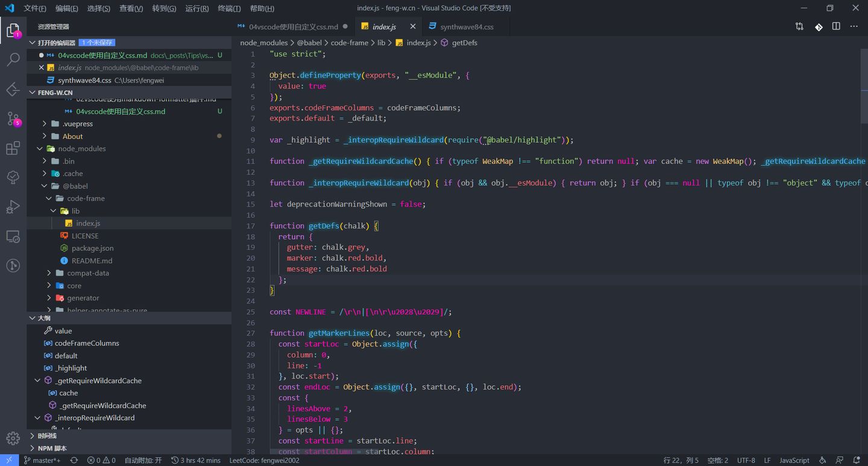Image resolution: width=868 pixels, height=466 pixels.
Task: Click the diamond git icon in the editor toolbar
Action: coord(819,27)
